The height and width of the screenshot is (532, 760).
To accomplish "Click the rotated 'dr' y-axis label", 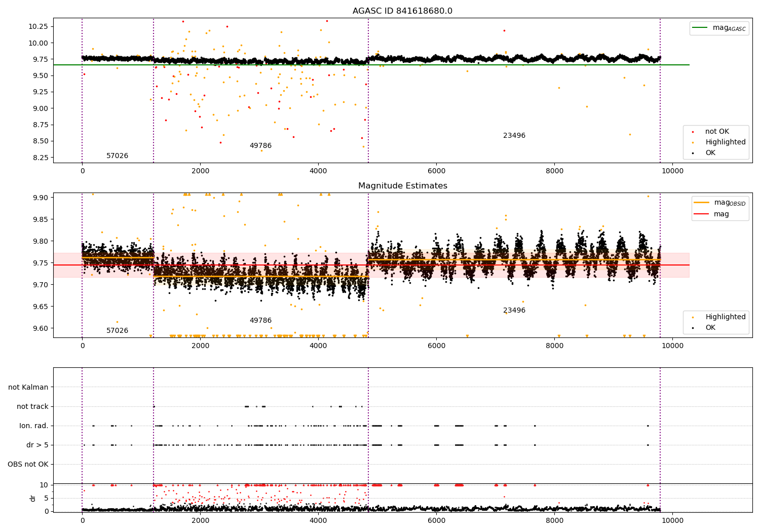I will tap(33, 498).
